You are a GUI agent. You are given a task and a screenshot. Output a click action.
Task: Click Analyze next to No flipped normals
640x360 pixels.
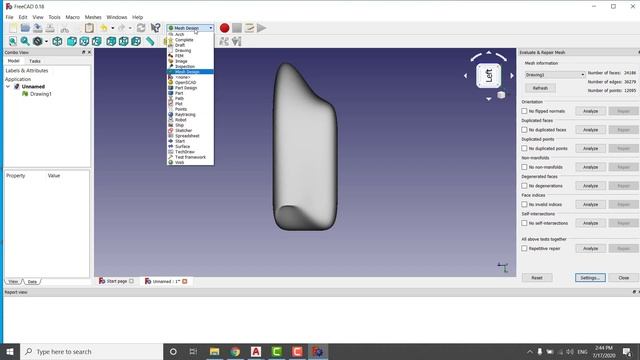pyautogui.click(x=590, y=111)
